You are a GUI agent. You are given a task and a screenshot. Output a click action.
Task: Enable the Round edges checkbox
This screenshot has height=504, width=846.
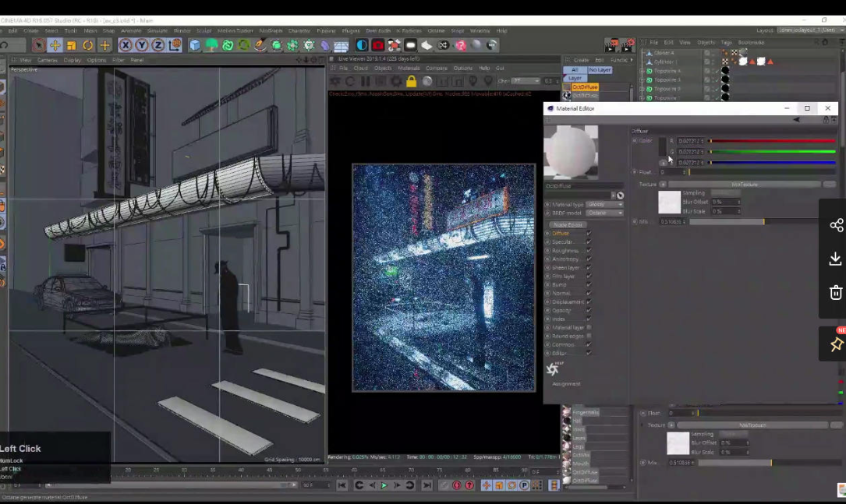[x=589, y=336]
